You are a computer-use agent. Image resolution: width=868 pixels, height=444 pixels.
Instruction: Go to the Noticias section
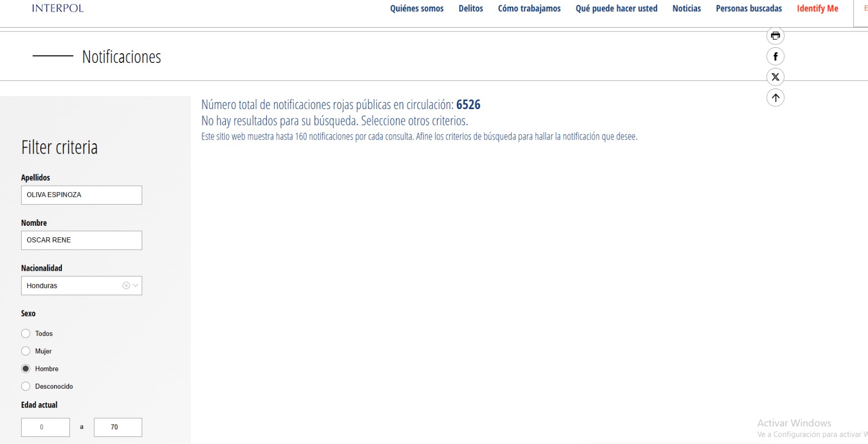[686, 9]
